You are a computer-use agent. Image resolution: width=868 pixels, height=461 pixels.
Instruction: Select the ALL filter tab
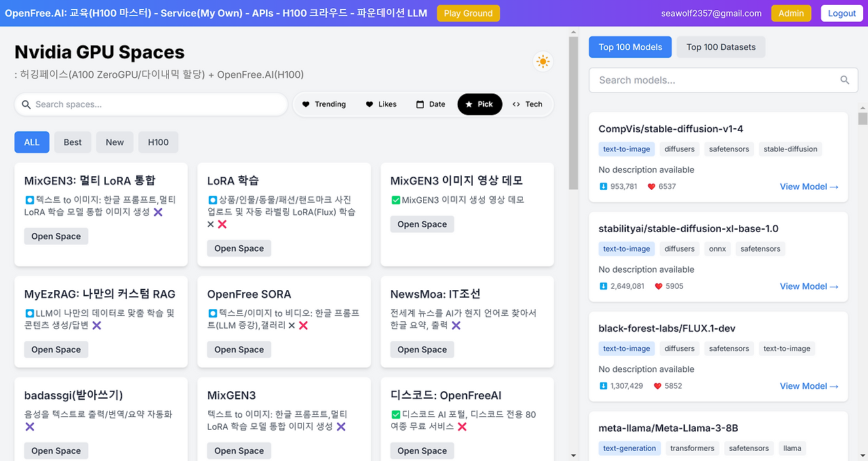point(32,142)
